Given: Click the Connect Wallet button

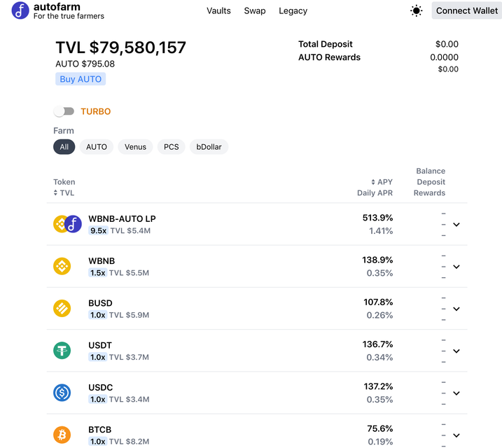Looking at the screenshot, I should (x=467, y=10).
